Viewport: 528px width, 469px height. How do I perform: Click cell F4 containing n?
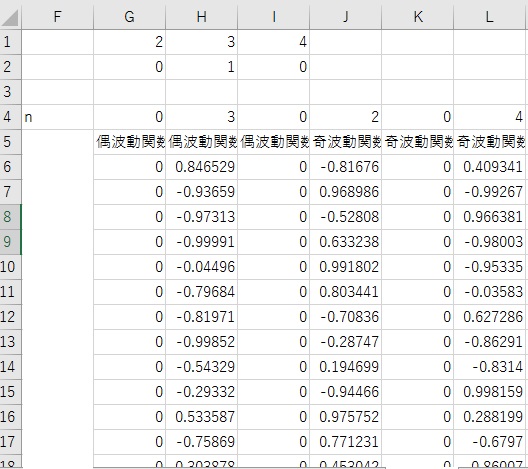coord(57,117)
